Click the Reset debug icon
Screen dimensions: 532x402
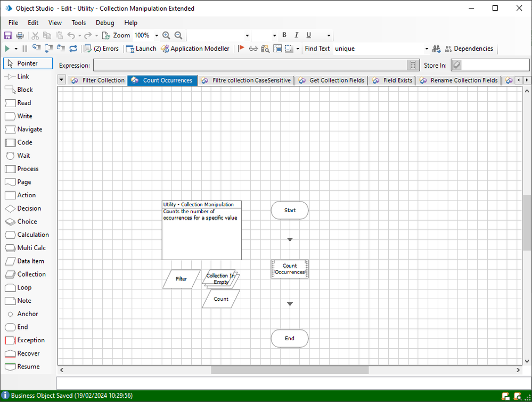pyautogui.click(x=73, y=49)
